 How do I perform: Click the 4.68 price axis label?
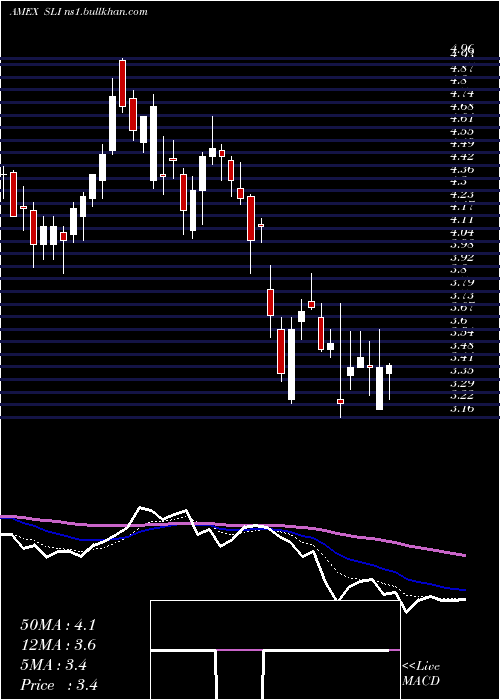(x=461, y=107)
